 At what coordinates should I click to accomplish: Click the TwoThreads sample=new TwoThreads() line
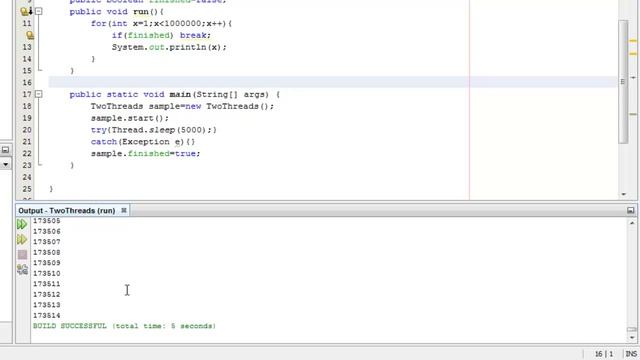182,106
